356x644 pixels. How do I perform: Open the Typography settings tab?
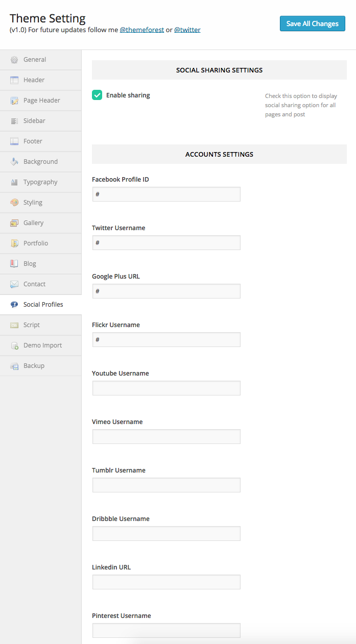[x=40, y=182]
